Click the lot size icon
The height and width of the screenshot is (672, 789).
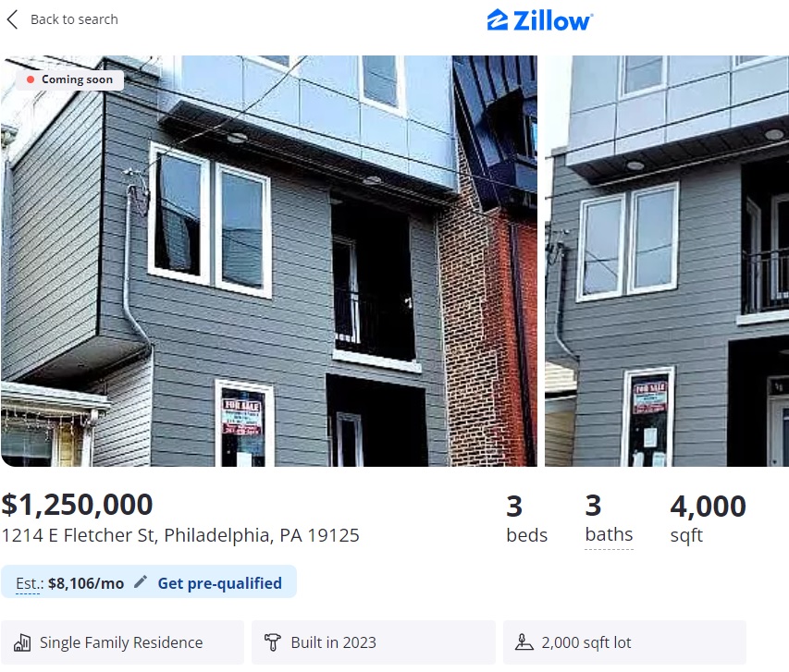pyautogui.click(x=524, y=642)
